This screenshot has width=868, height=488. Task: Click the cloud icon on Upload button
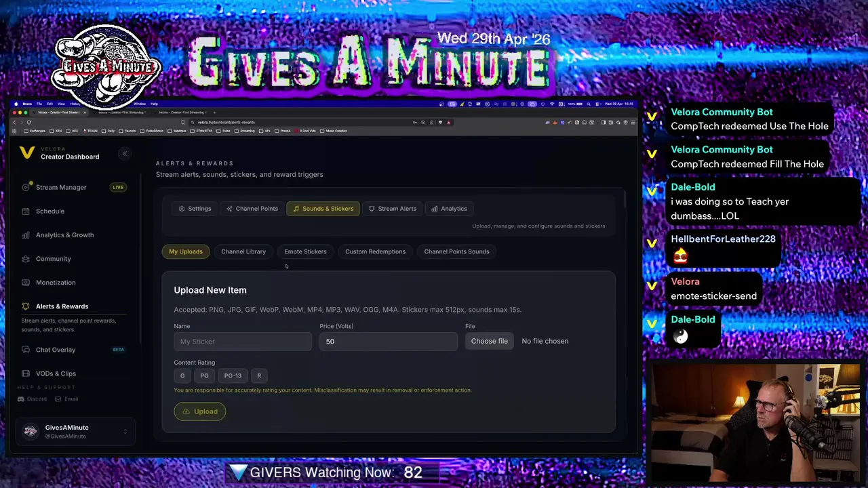[x=186, y=411]
